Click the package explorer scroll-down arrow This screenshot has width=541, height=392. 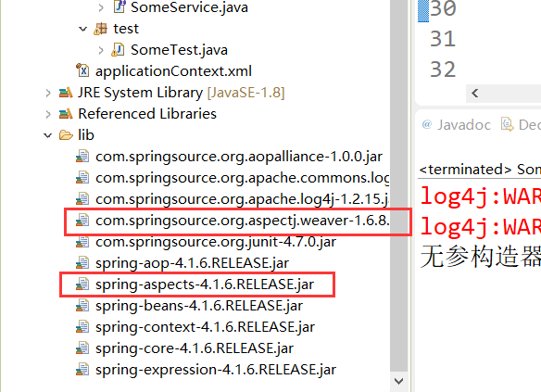point(399,381)
